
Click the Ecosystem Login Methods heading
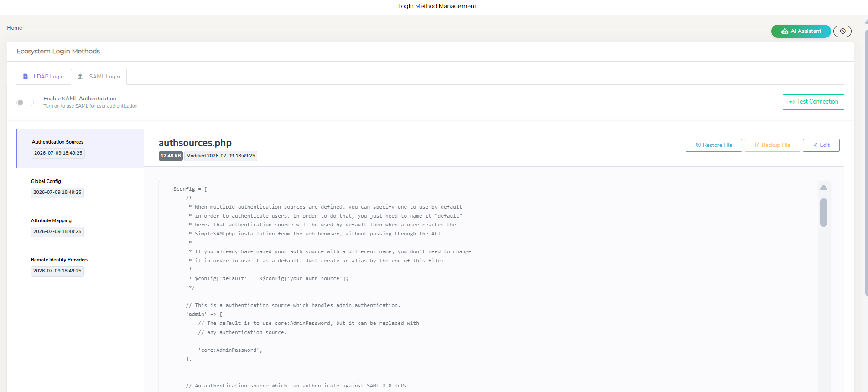pos(58,51)
